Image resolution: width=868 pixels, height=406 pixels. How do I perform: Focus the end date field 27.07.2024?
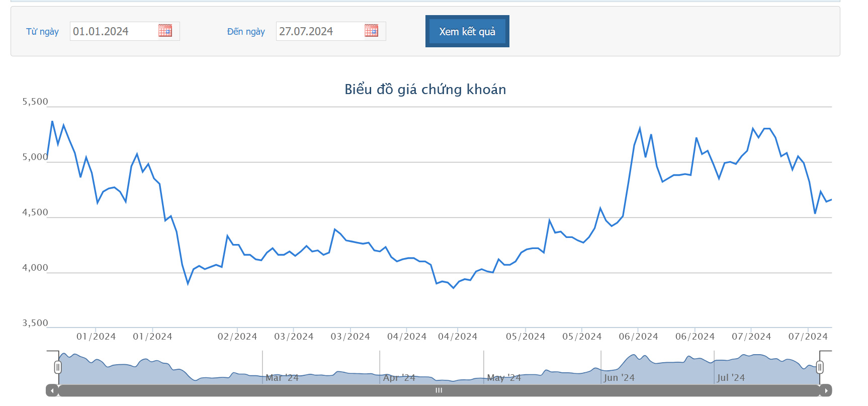319,31
